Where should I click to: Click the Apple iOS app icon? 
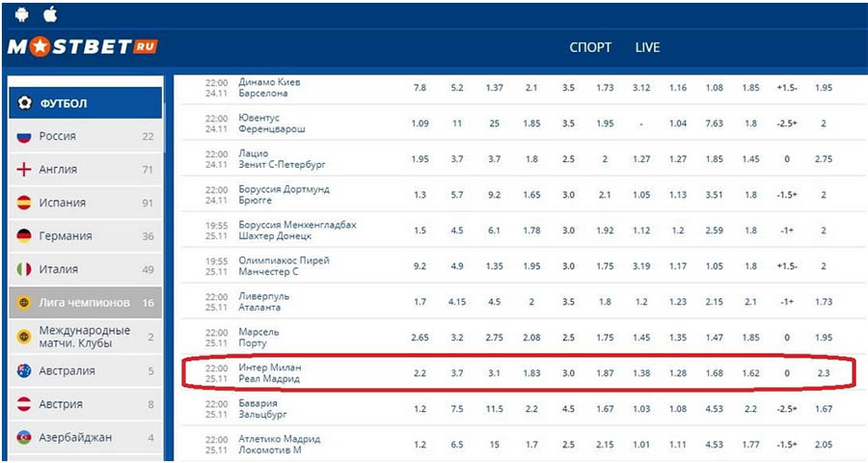[x=50, y=14]
